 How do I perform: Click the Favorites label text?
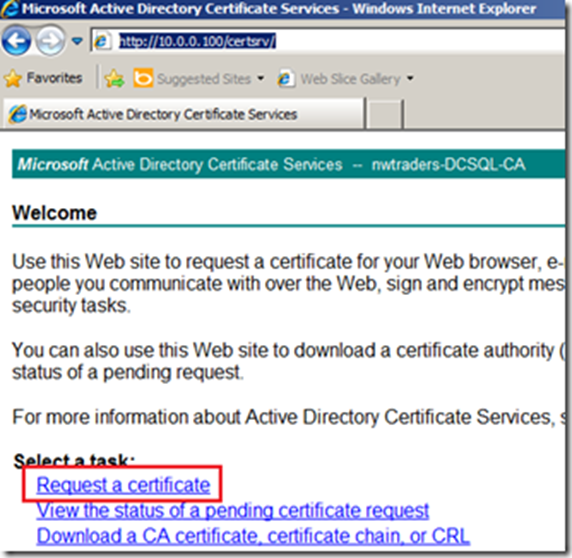pyautogui.click(x=54, y=78)
